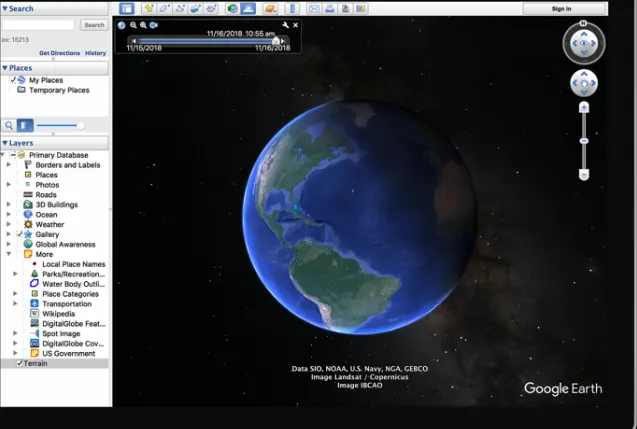
Task: Click the magnifier icon below Places panel
Action: tap(9, 126)
